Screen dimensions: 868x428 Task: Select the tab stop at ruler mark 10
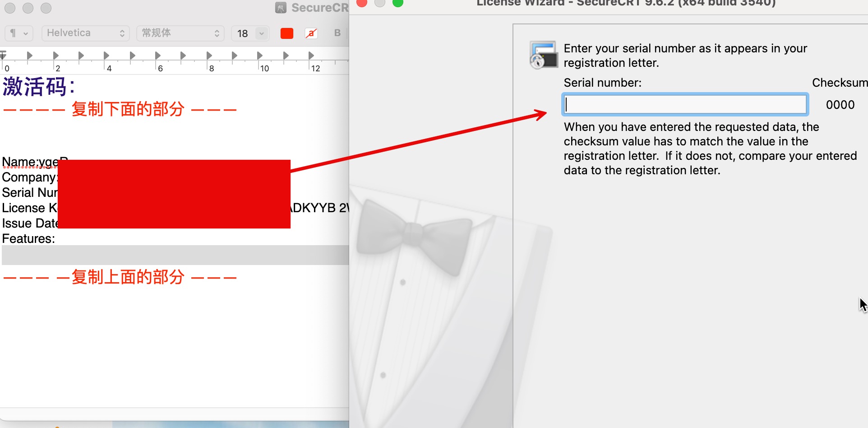pyautogui.click(x=260, y=56)
